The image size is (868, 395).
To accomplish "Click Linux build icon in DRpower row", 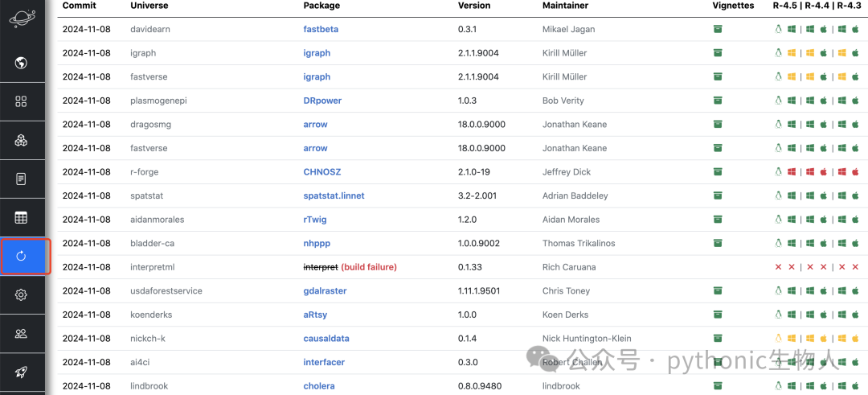I will [x=778, y=101].
